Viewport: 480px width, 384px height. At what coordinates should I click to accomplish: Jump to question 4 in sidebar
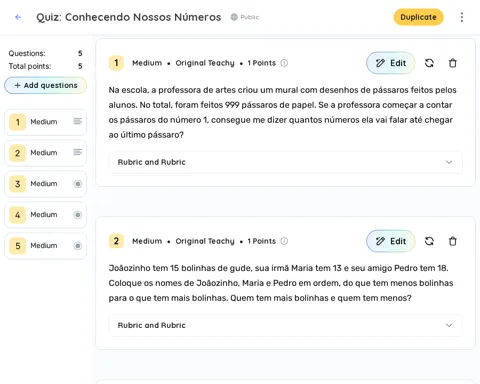coord(45,215)
